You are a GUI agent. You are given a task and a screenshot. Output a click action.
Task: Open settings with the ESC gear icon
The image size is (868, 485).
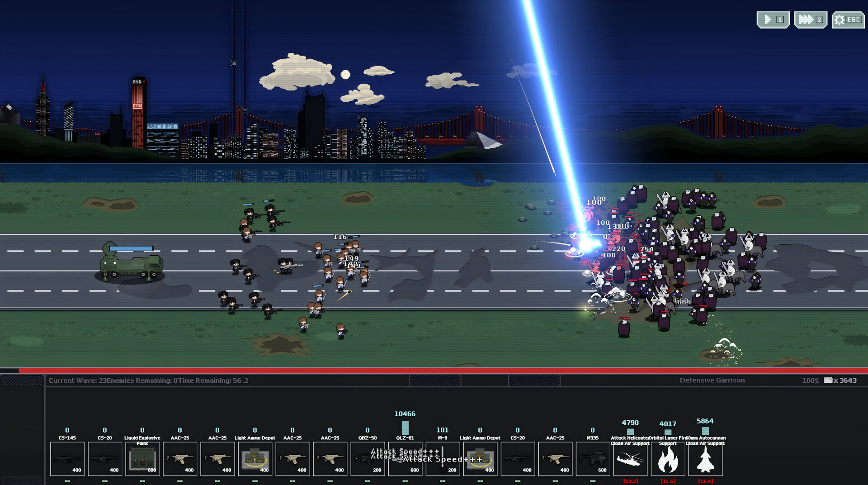[x=848, y=19]
